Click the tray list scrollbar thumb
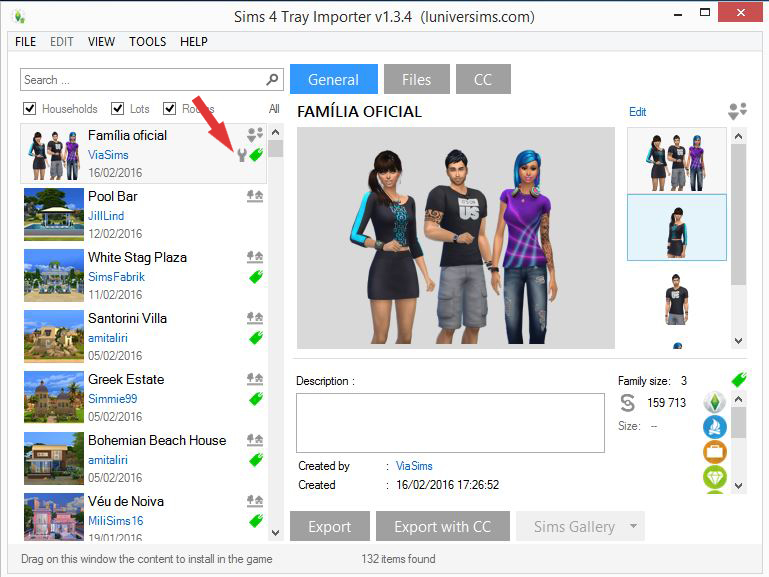Screen dimensions: 769x577 click(x=276, y=149)
